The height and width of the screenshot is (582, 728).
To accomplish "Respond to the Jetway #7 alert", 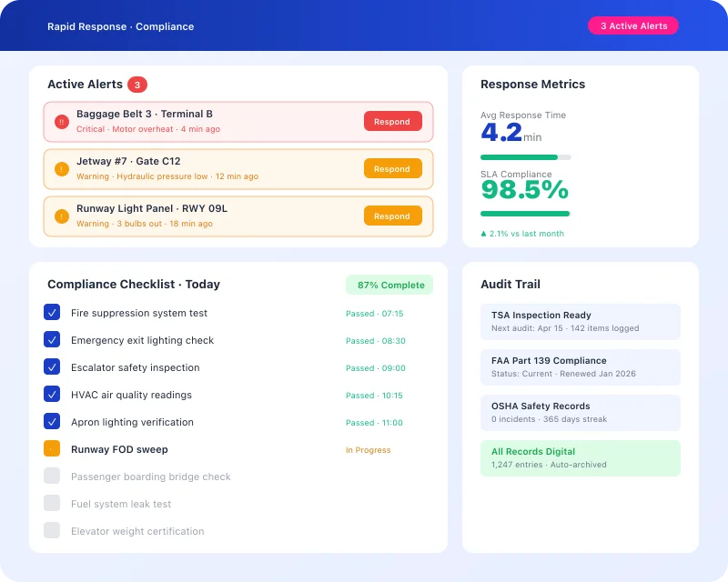I will [392, 168].
